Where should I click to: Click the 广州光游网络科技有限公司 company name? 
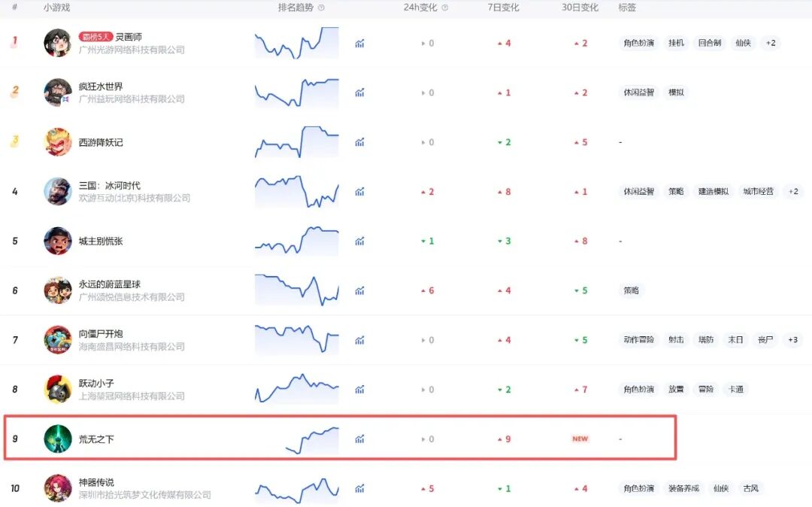pyautogui.click(x=132, y=50)
